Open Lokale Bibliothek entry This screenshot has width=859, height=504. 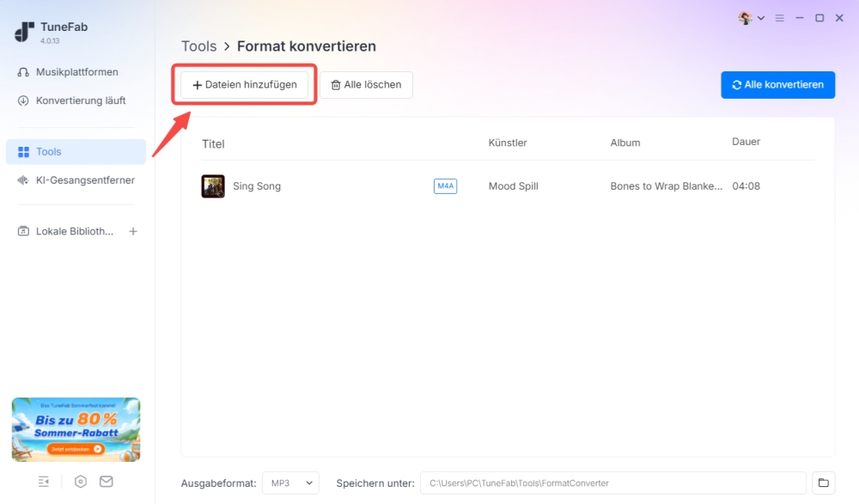click(75, 231)
